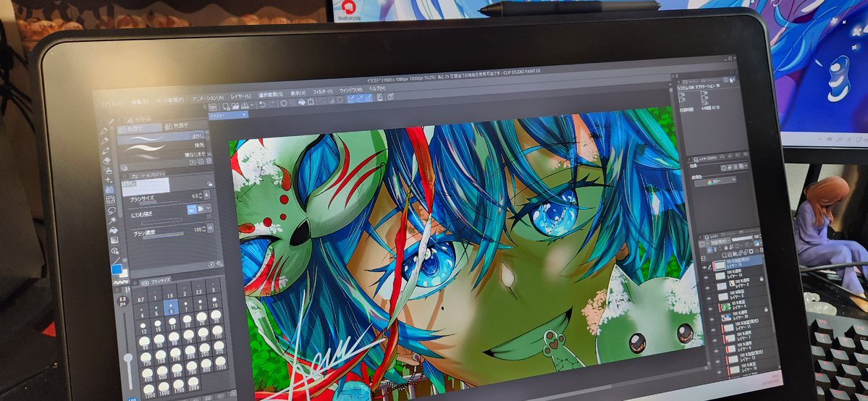Screen dimensions: 868x401
Task: Open ブラシ濃度 dynamics settings button
Action: tap(211, 228)
